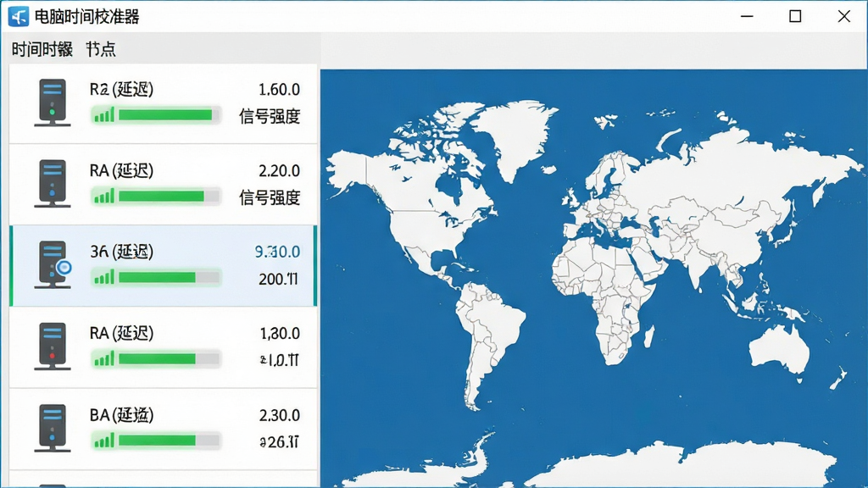The height and width of the screenshot is (488, 868).
Task: Click the red-light server icon beside 1.30.0
Action: click(53, 347)
